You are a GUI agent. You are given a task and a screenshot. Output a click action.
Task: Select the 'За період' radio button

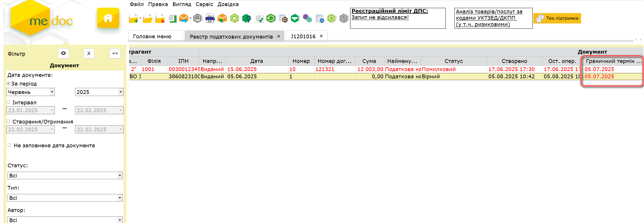tap(9, 84)
